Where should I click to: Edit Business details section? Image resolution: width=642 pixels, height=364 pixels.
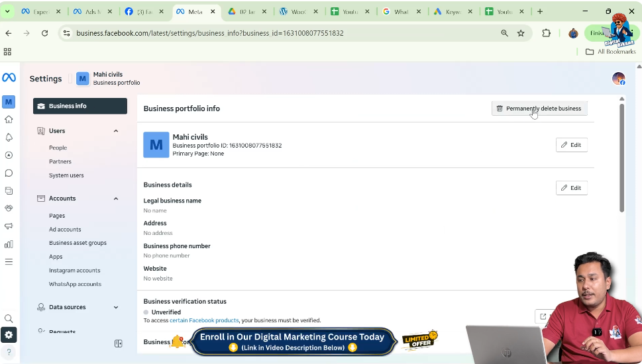(x=572, y=188)
